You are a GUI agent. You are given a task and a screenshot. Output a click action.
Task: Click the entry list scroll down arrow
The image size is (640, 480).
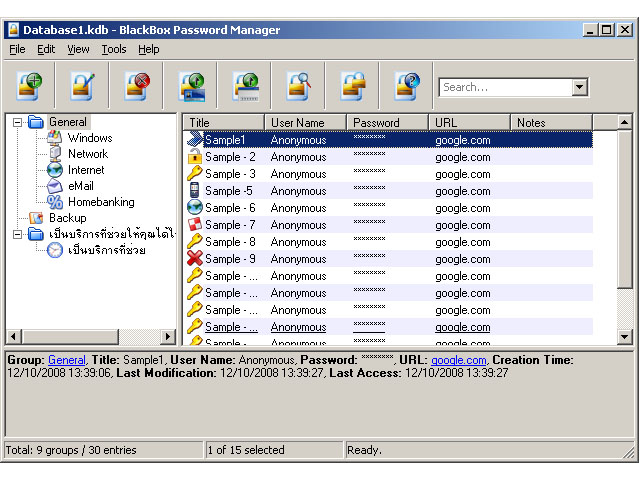[x=624, y=337]
